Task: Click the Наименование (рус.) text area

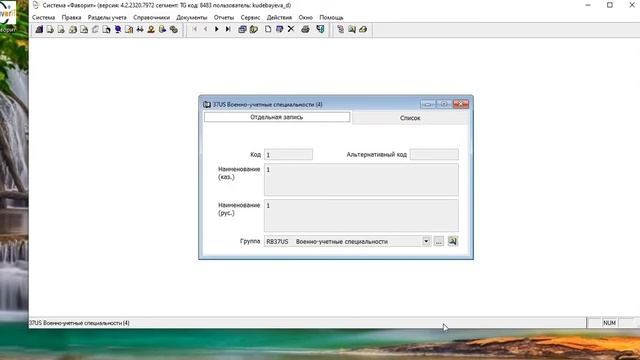Action: pos(361,216)
